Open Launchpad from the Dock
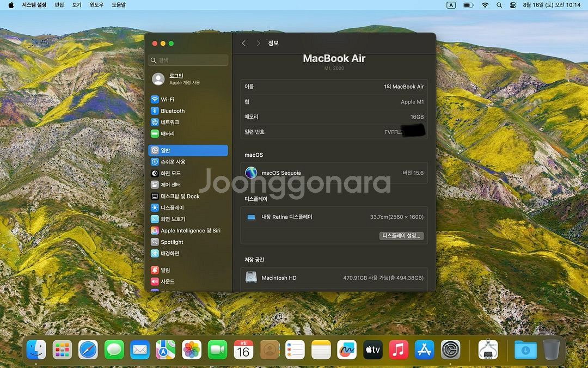This screenshot has height=368, width=588. coord(62,349)
